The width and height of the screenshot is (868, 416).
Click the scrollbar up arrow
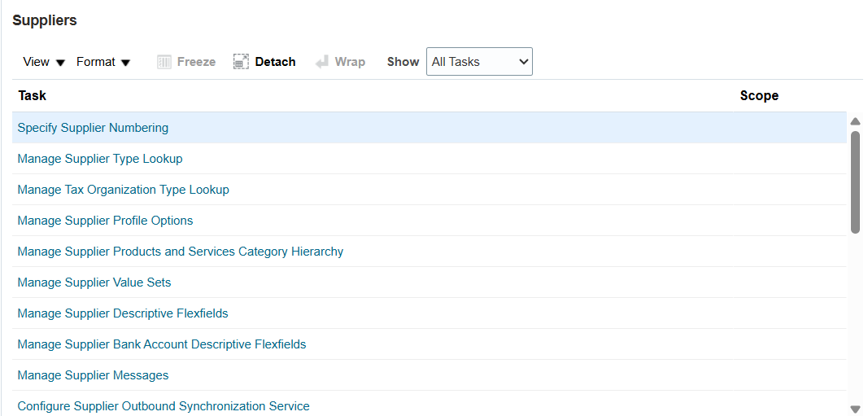coord(855,121)
